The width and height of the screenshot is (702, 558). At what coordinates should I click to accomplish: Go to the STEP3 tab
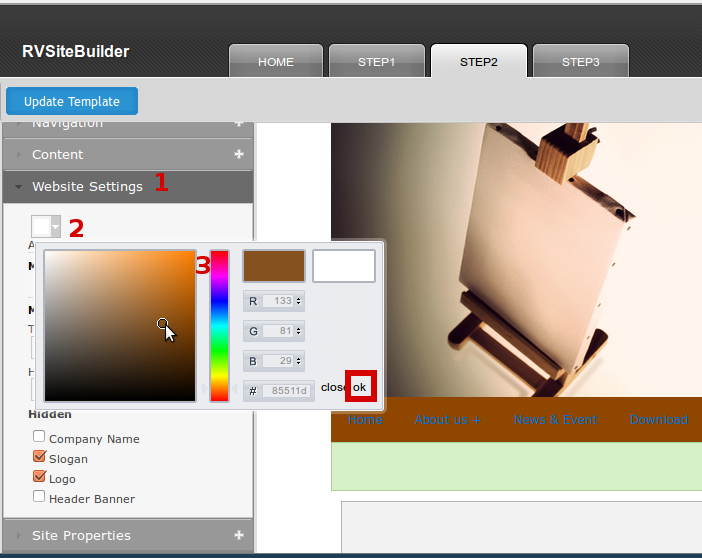coord(580,62)
